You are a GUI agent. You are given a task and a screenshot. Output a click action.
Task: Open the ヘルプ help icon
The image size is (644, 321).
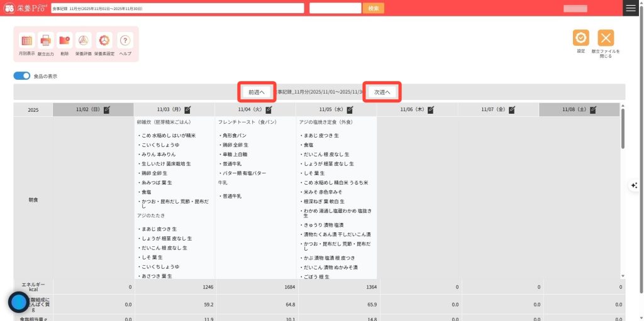coord(125,41)
